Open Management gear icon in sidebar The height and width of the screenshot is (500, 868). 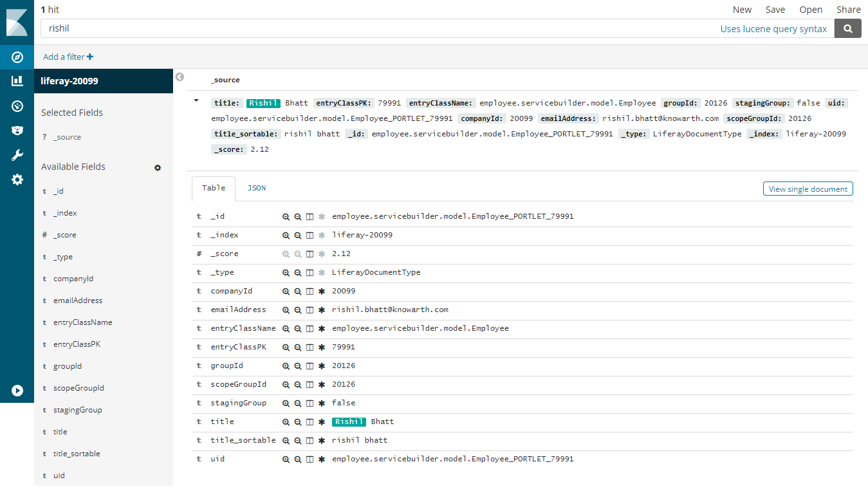point(17,180)
